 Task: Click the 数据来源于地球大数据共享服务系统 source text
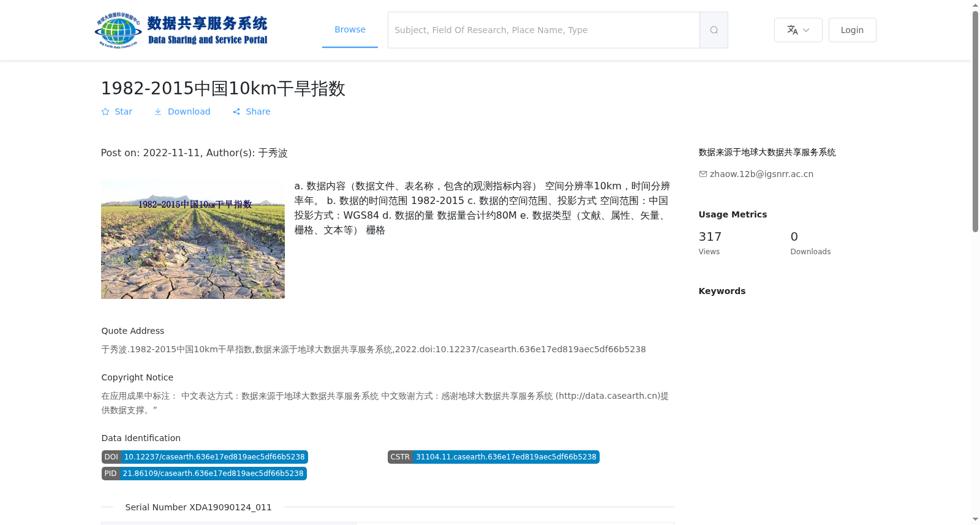(x=767, y=153)
